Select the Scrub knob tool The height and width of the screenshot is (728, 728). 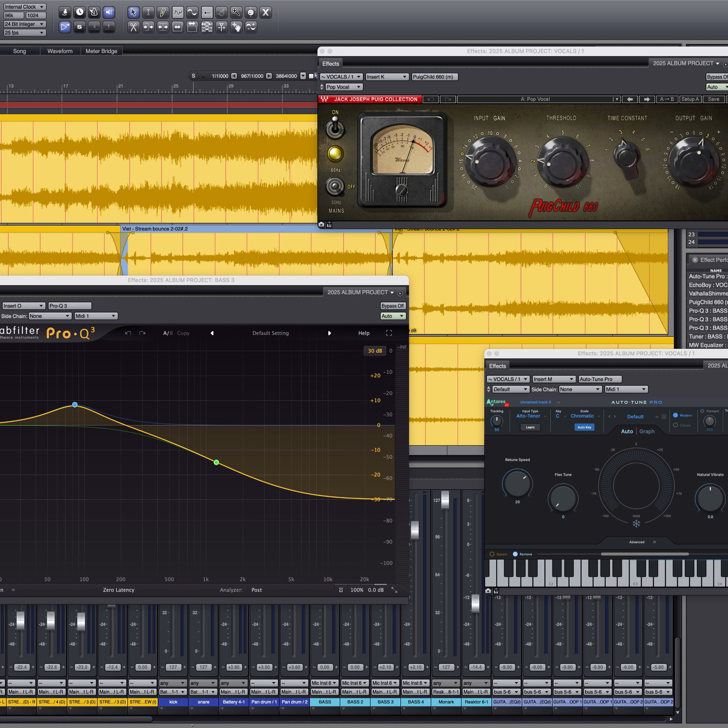point(251,13)
